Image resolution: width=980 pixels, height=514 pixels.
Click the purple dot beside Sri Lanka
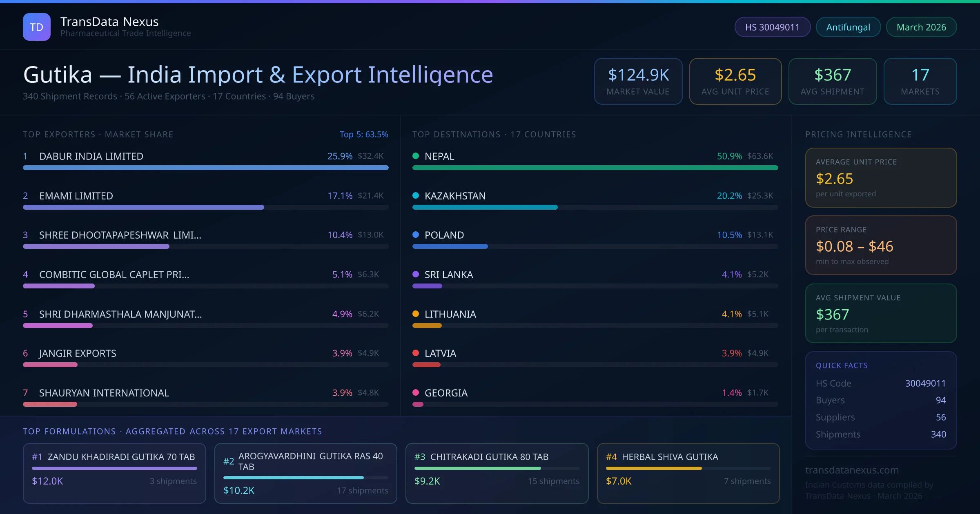(416, 274)
